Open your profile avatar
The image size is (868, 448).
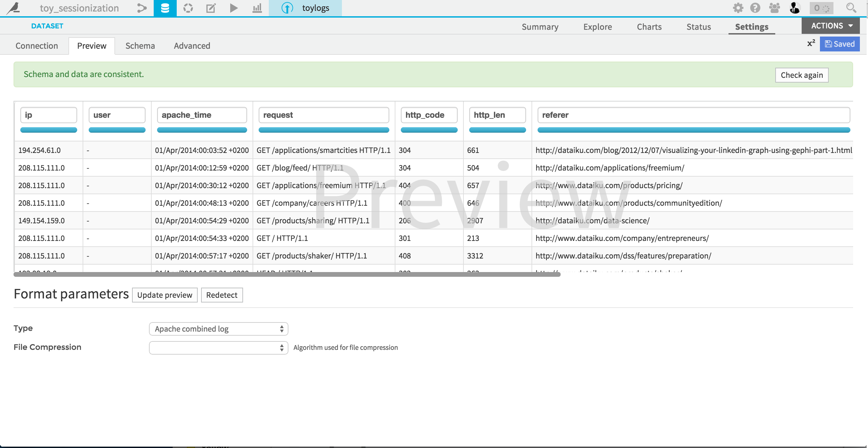coord(795,8)
